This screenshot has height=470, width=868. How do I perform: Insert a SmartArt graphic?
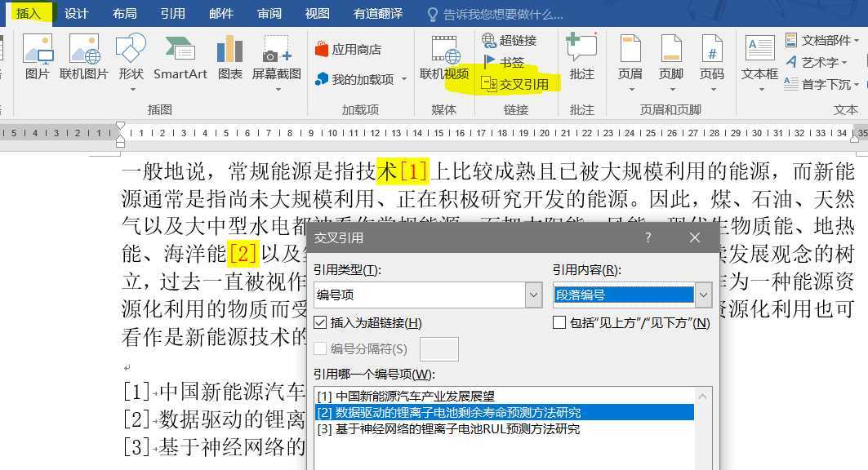coord(180,57)
